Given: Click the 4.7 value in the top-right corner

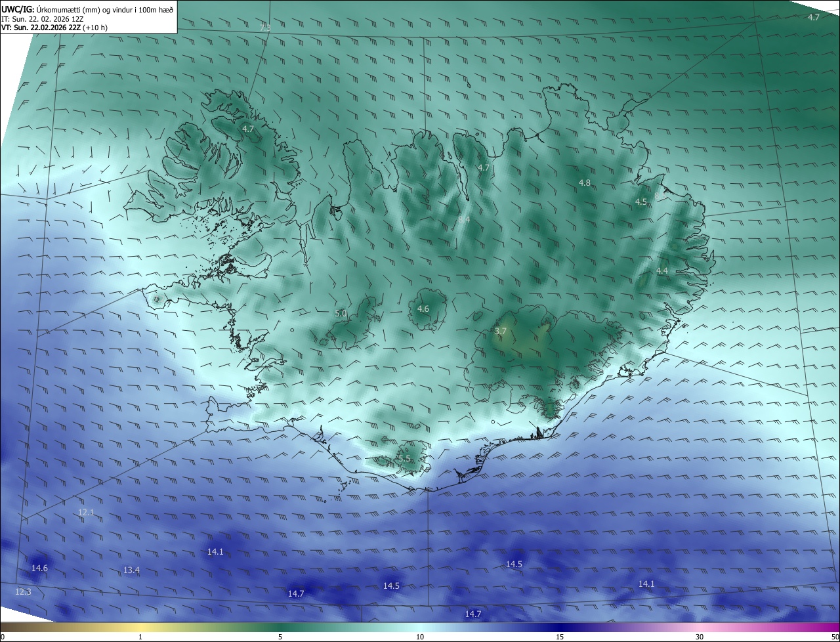Looking at the screenshot, I should [x=814, y=17].
